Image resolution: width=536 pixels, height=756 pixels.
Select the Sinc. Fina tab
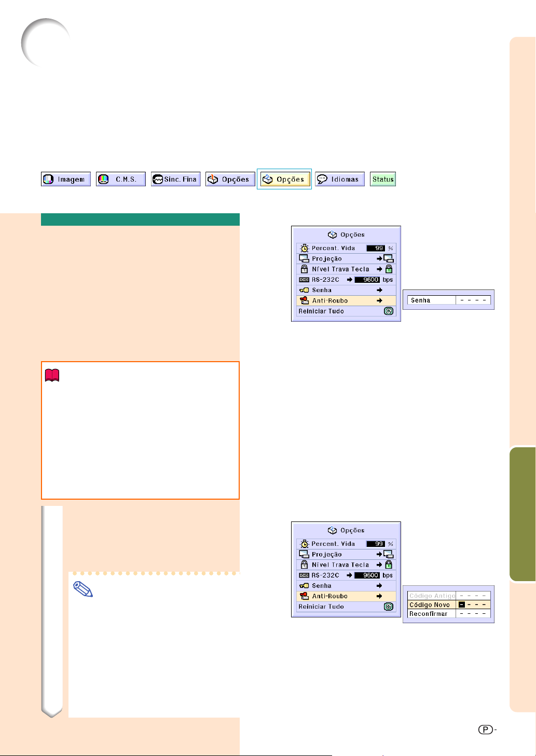[x=175, y=179]
